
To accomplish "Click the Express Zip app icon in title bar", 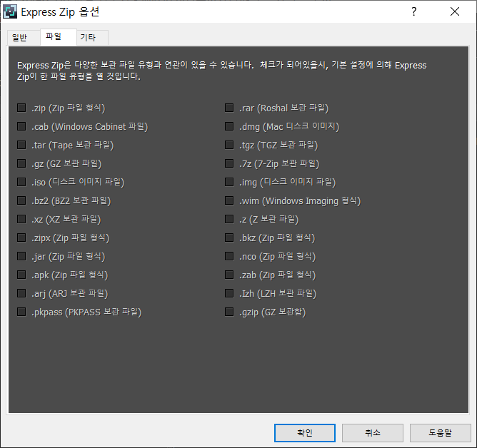I will (x=10, y=12).
